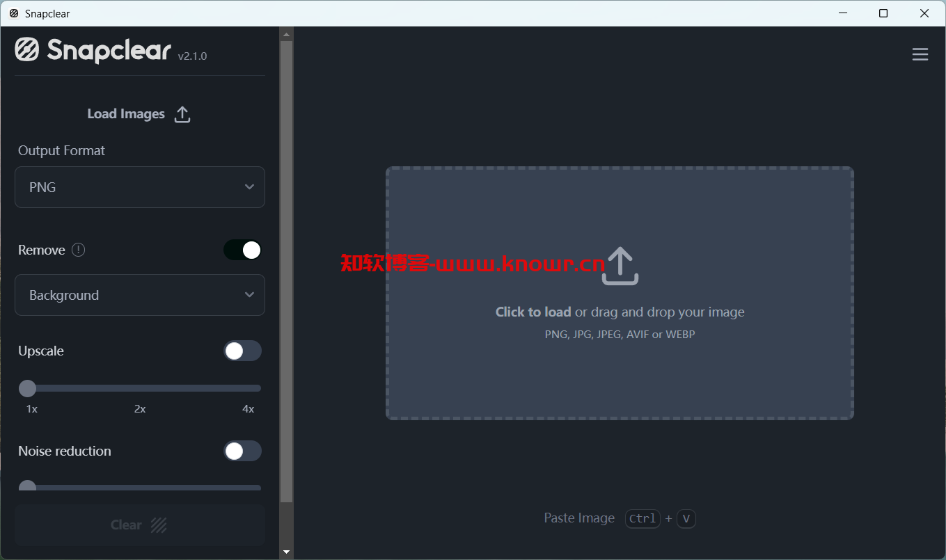Click the Upscale slider handle

pos(27,388)
